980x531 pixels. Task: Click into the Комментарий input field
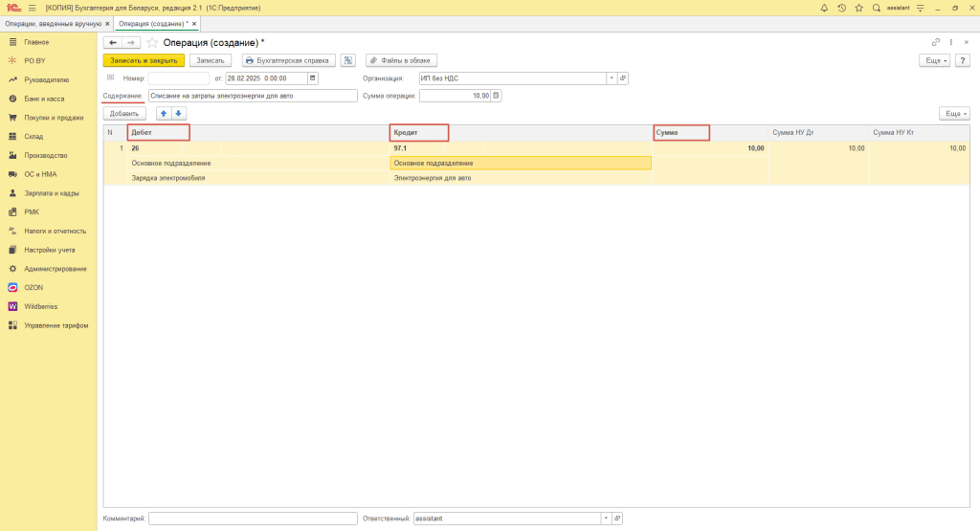(253, 518)
